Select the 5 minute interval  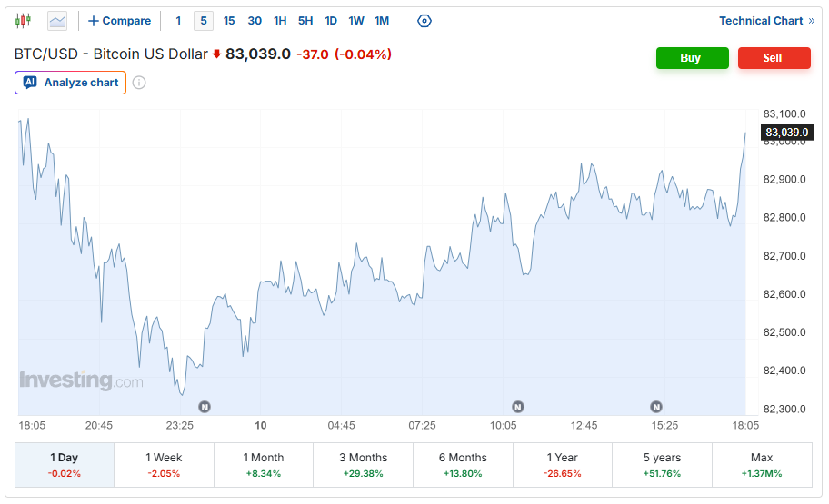click(204, 21)
